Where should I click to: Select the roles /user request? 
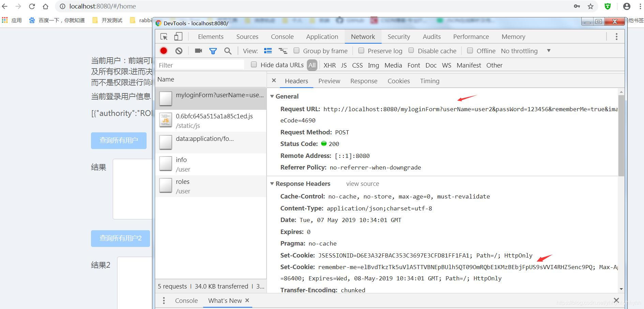[x=211, y=186]
